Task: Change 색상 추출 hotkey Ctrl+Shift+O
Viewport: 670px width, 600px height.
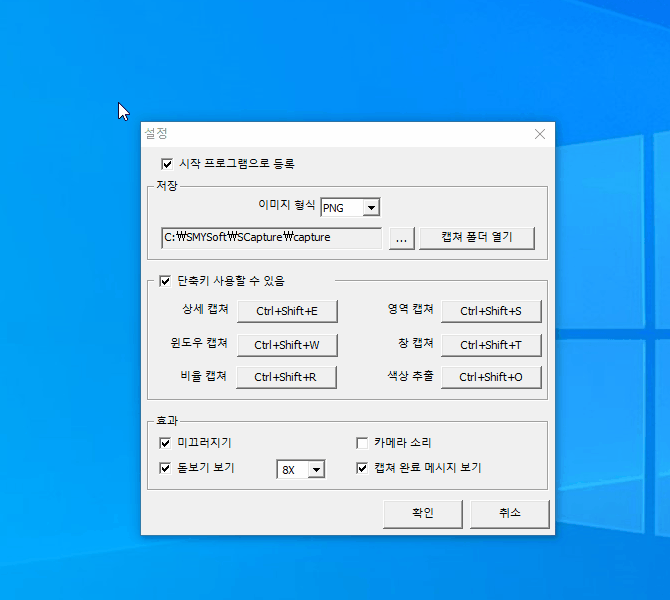Action: 491,377
